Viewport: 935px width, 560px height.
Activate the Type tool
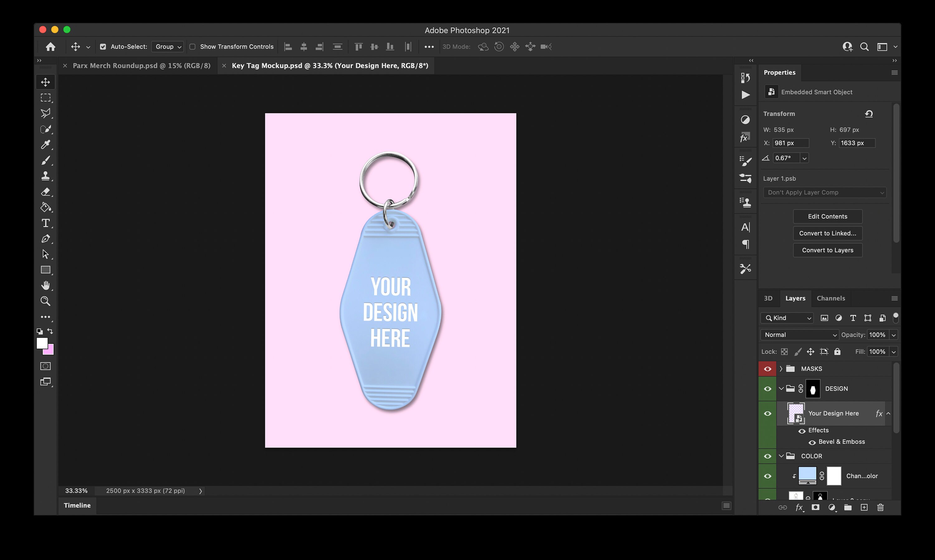click(45, 223)
